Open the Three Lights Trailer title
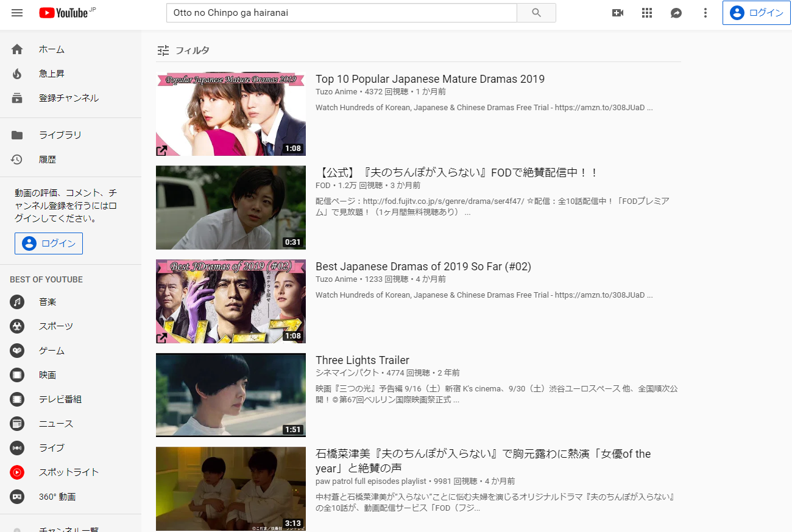Screen dimensions: 792x532 [x=362, y=360]
